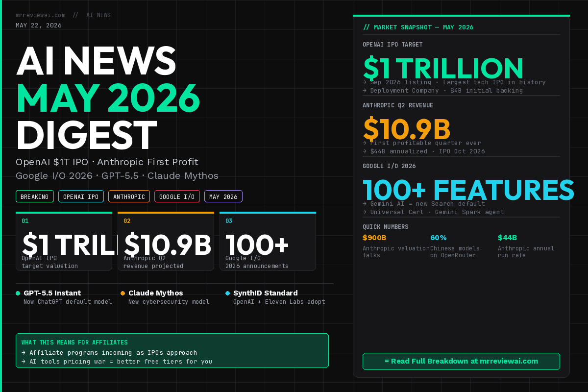The width and height of the screenshot is (588, 392).
Task: Click 'Anthropic valuation talks' caption
Action: 396,252
